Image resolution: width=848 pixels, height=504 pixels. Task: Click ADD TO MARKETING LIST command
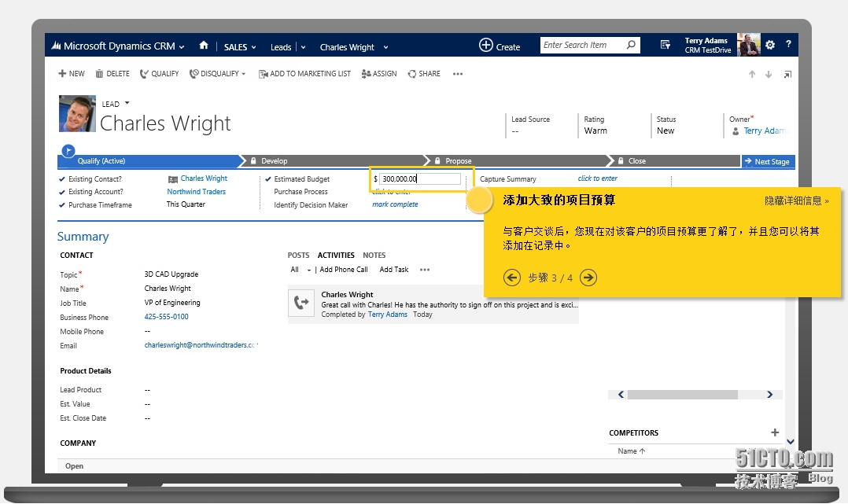[x=304, y=74]
